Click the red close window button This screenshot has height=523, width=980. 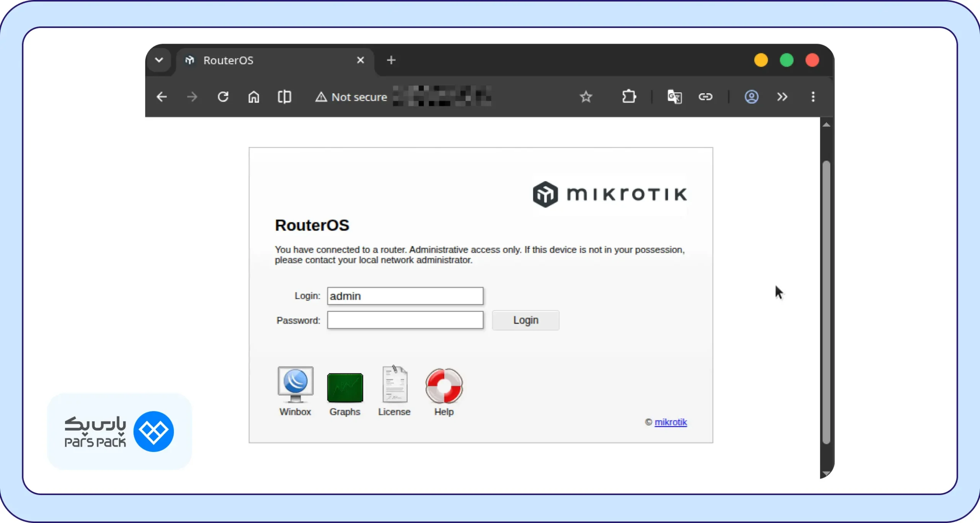coord(812,60)
